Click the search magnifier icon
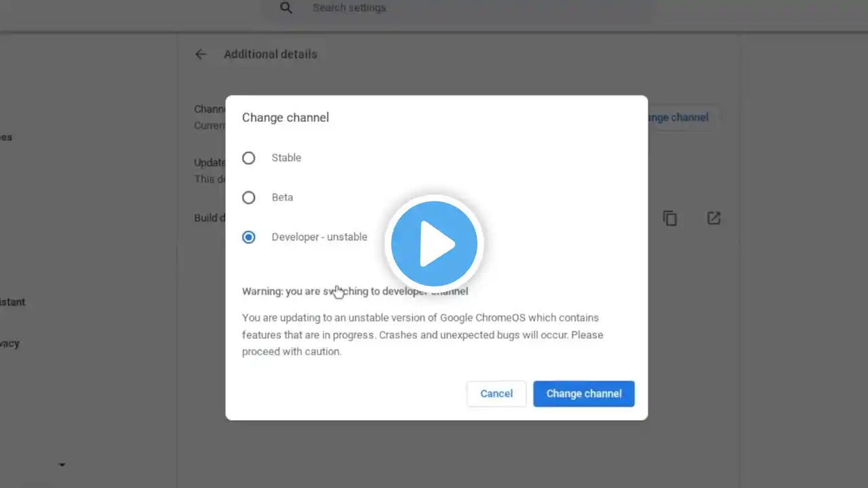 pyautogui.click(x=286, y=8)
